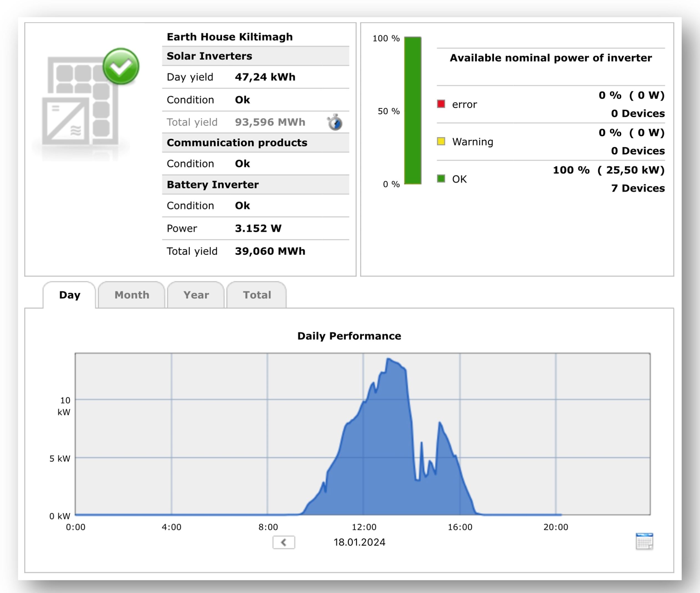Switch to the Month tab
Viewport: 700px width, 593px height.
click(132, 295)
